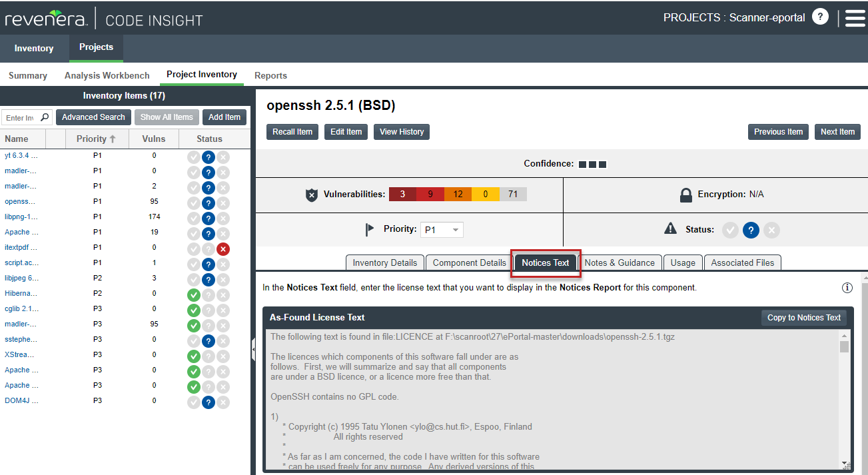This screenshot has width=868, height=475.
Task: Click green approved icon on XStrea row
Action: tap(194, 356)
